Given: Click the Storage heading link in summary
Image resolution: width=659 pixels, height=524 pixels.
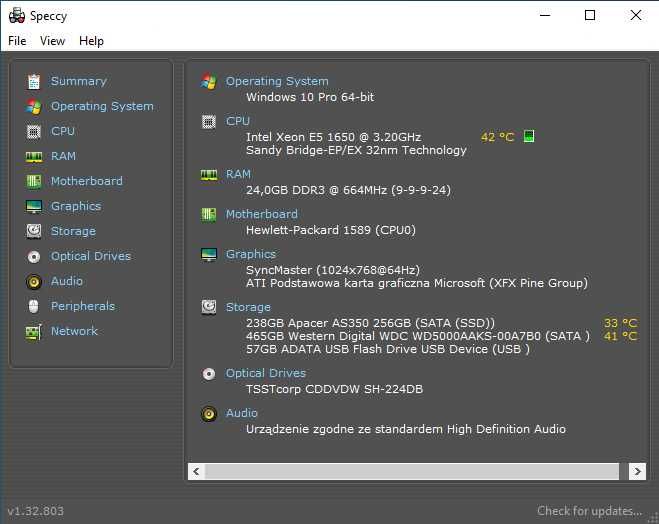Looking at the screenshot, I should point(248,307).
